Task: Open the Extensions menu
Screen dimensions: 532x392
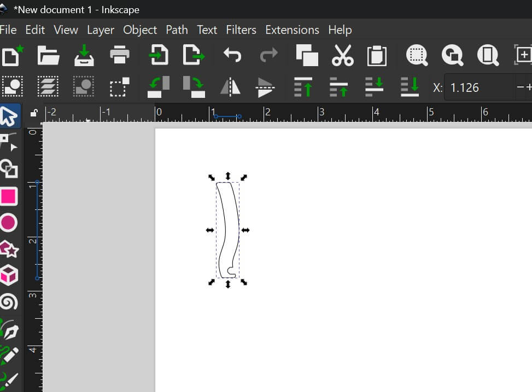Action: [292, 30]
